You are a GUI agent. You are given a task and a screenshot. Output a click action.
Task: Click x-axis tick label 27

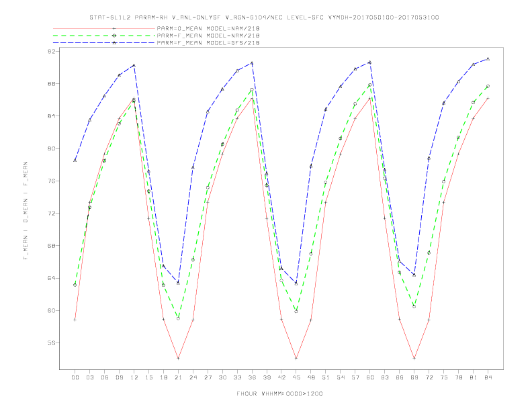point(208,377)
